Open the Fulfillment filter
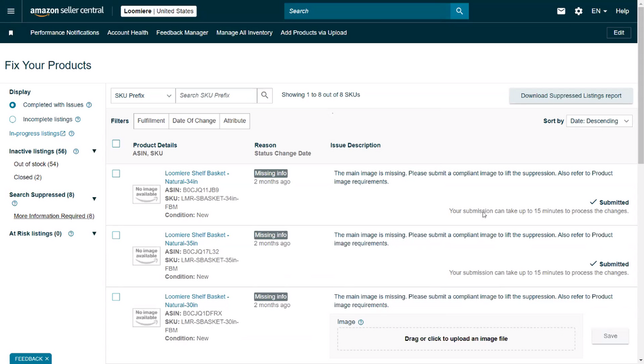The width and height of the screenshot is (644, 364). click(151, 121)
